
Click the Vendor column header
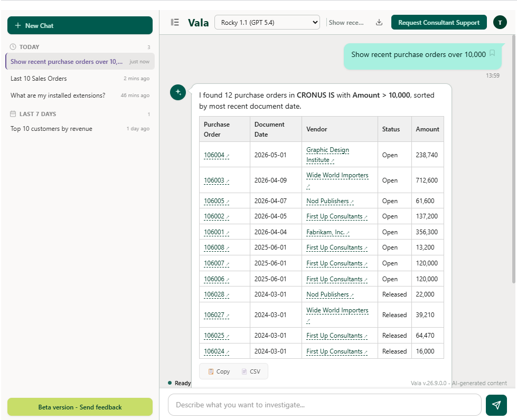click(340, 129)
